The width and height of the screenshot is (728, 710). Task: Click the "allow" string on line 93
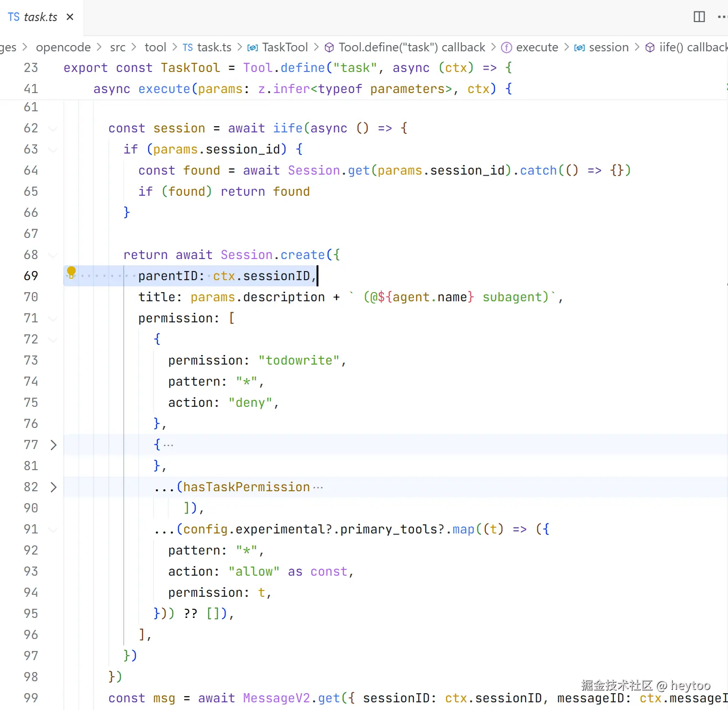tap(254, 571)
